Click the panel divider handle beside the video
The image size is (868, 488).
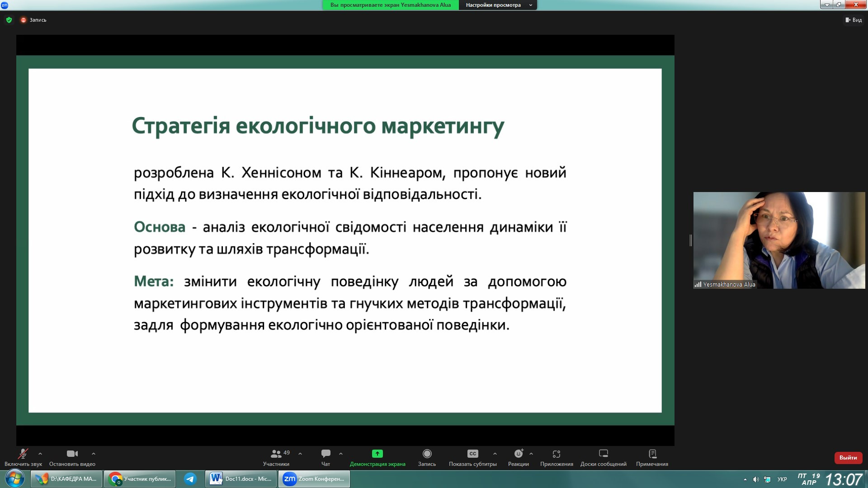(x=690, y=240)
